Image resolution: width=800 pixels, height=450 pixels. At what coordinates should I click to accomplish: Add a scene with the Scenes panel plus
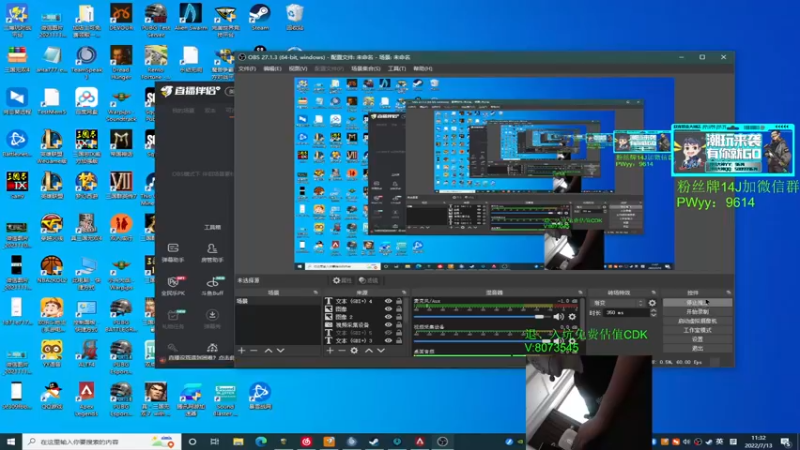241,351
